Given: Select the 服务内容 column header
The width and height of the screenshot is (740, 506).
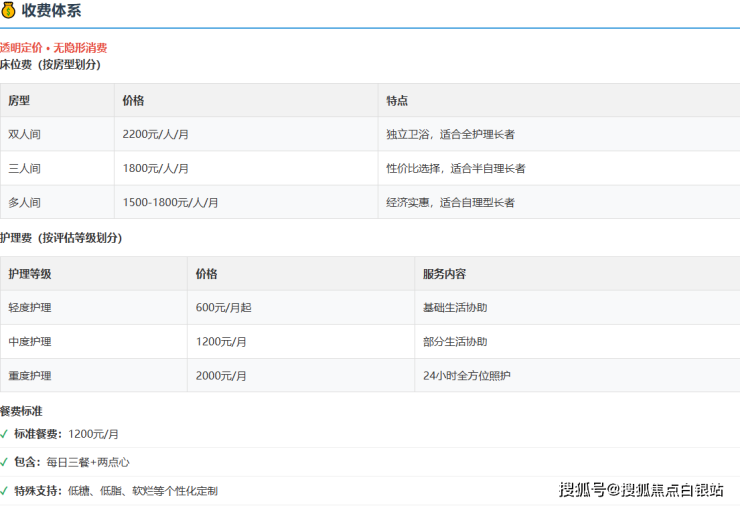Looking at the screenshot, I should pyautogui.click(x=444, y=274).
